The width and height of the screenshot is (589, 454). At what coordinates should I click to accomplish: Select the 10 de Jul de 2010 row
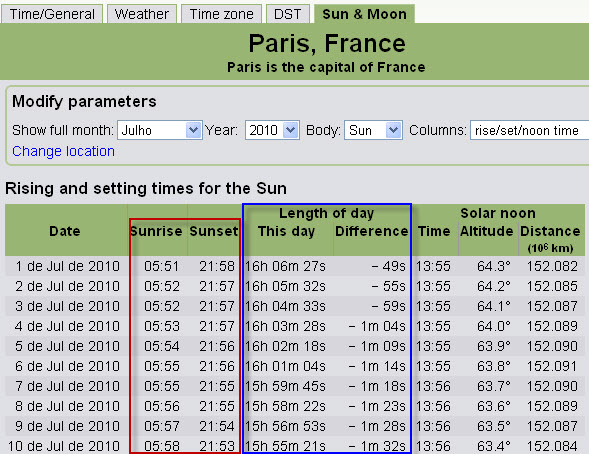coord(295,446)
